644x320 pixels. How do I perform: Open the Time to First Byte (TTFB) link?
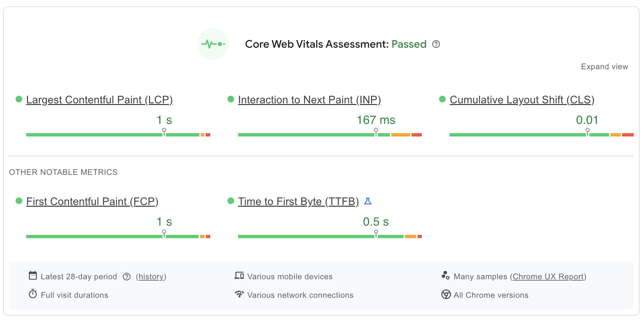pos(298,201)
